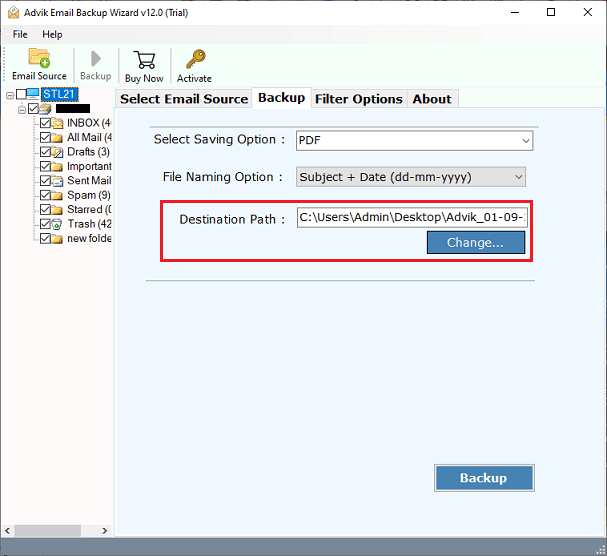The width and height of the screenshot is (607, 556).
Task: Click the Spam folder icon
Action: (x=57, y=195)
